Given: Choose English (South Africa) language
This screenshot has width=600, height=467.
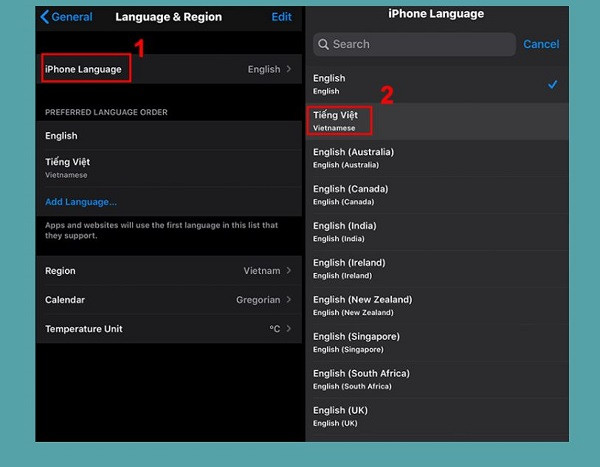Looking at the screenshot, I should click(x=437, y=379).
